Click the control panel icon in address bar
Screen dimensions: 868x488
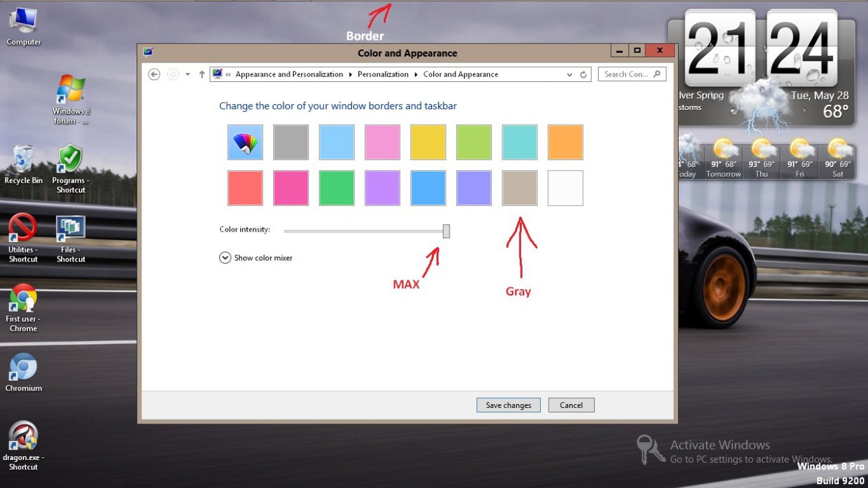pyautogui.click(x=217, y=74)
